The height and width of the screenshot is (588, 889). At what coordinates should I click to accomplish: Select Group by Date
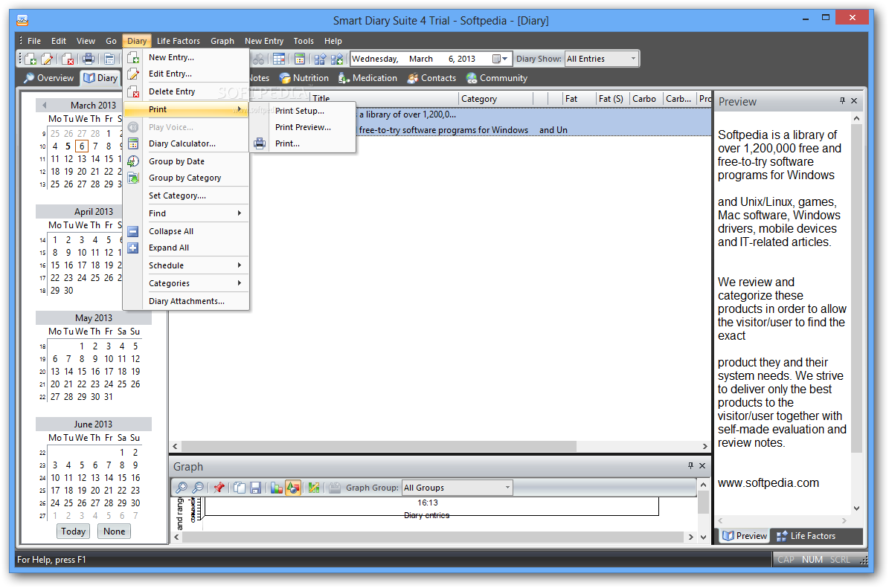(x=186, y=161)
